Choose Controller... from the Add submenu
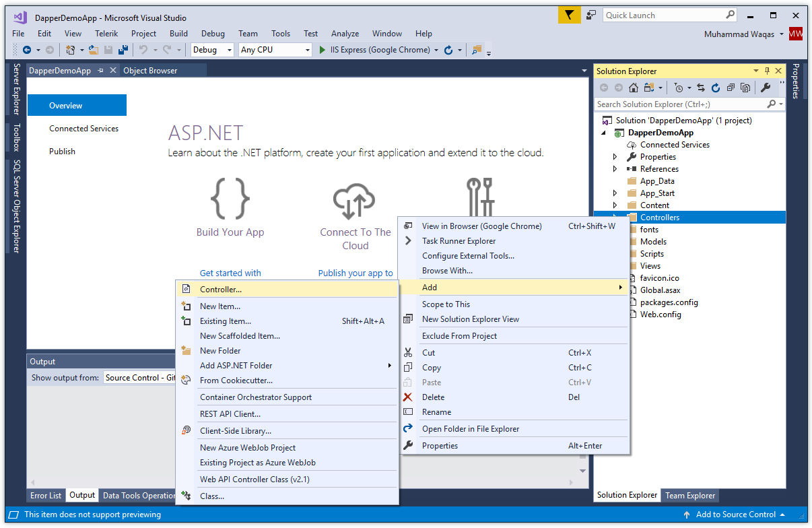 (287, 290)
